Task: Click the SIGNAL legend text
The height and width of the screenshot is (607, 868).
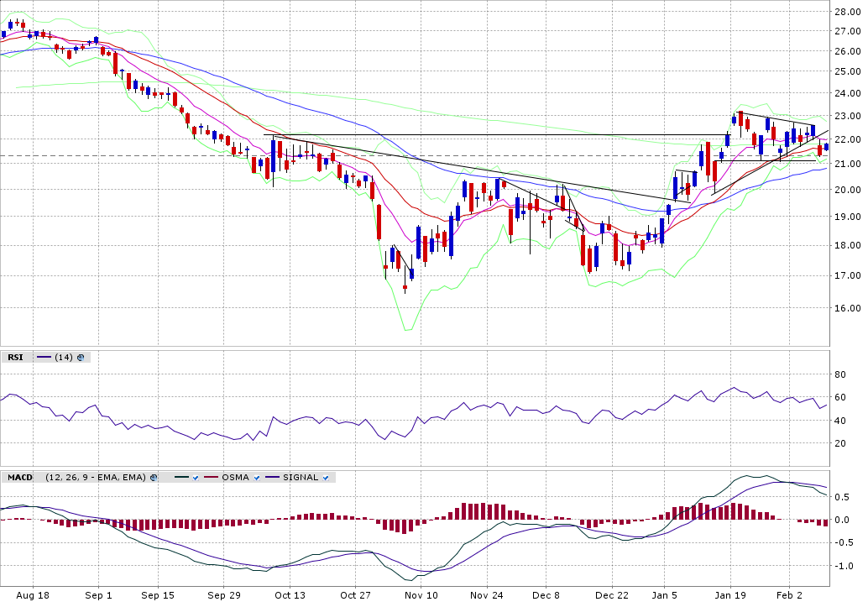Action: [x=301, y=477]
